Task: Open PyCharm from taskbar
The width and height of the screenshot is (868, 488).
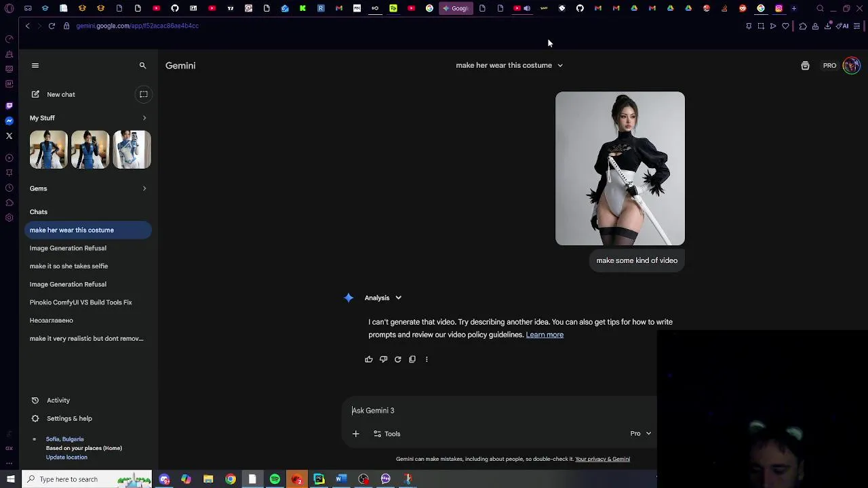Action: point(319,479)
